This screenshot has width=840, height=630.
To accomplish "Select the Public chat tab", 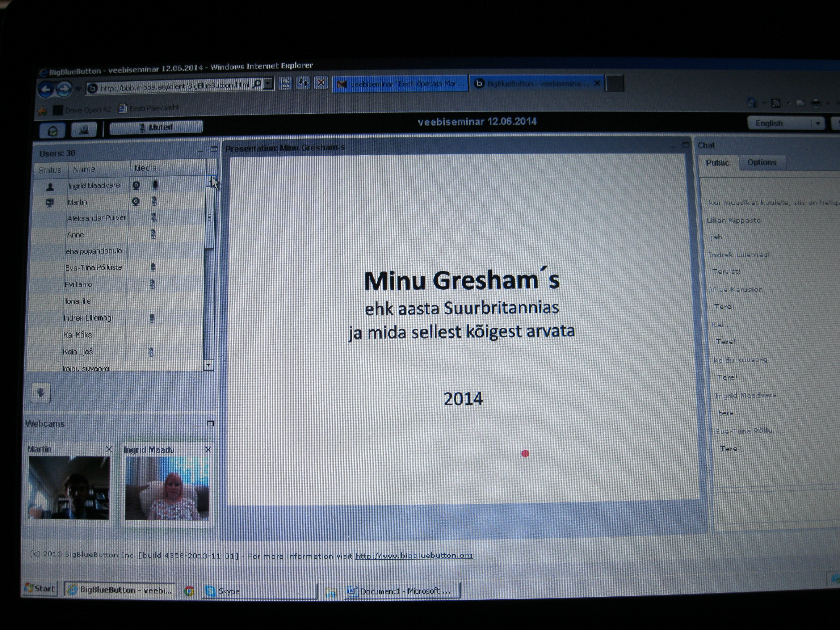I will [717, 163].
